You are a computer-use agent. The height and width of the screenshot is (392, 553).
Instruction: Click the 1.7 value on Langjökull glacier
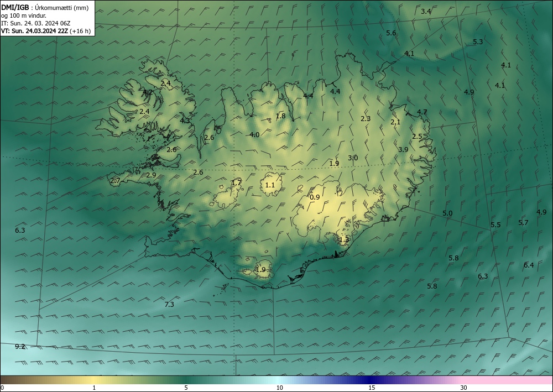click(236, 182)
